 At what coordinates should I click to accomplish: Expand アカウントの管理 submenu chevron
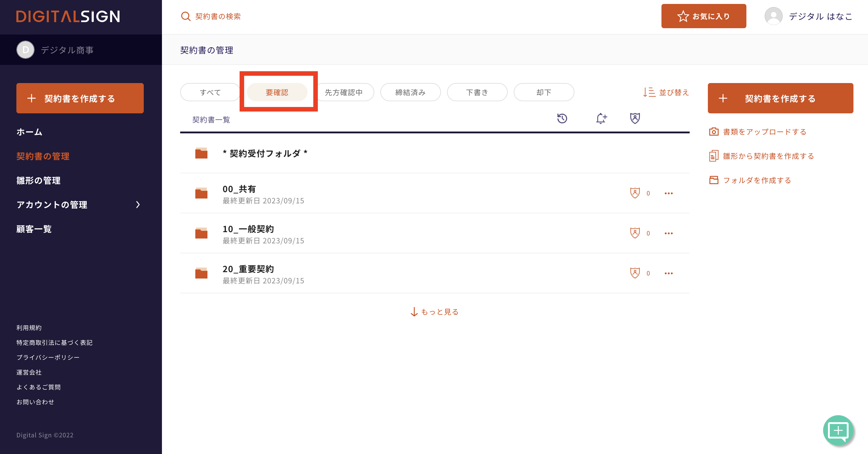(138, 205)
